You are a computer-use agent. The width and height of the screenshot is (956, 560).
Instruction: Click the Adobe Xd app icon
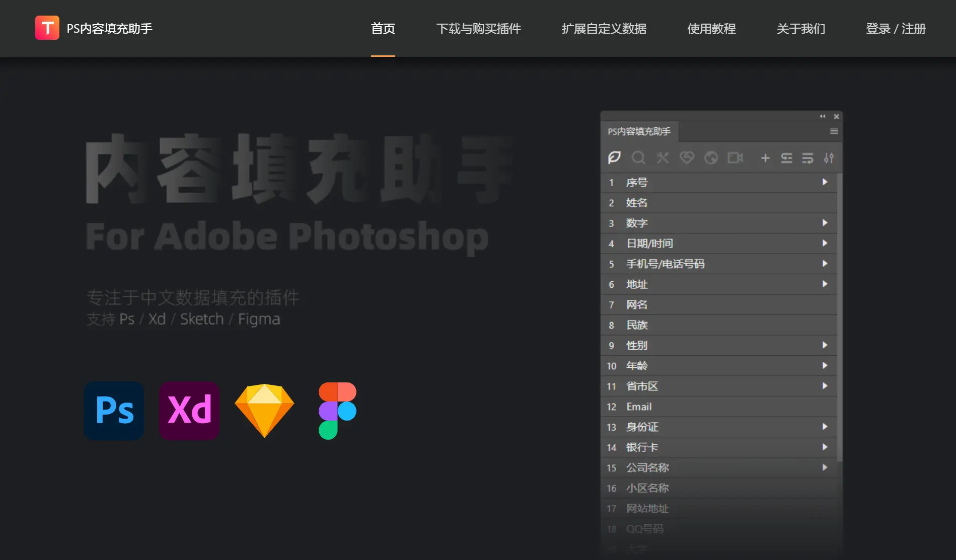189,411
